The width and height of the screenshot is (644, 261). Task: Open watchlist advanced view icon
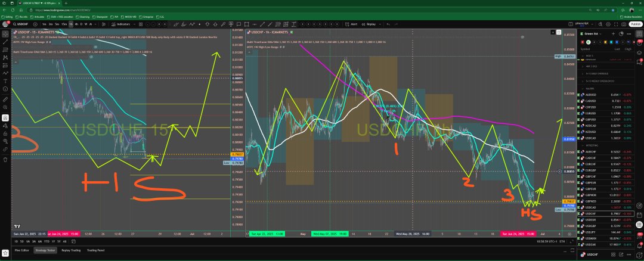[621, 33]
